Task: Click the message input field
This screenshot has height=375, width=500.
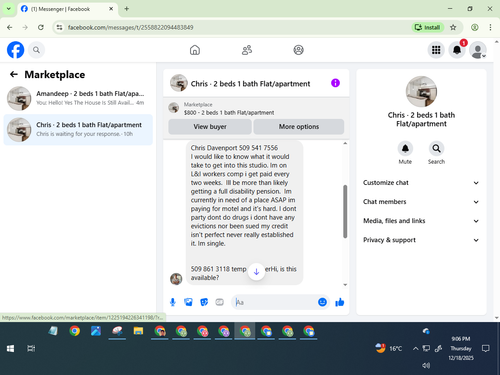Action: [275, 302]
